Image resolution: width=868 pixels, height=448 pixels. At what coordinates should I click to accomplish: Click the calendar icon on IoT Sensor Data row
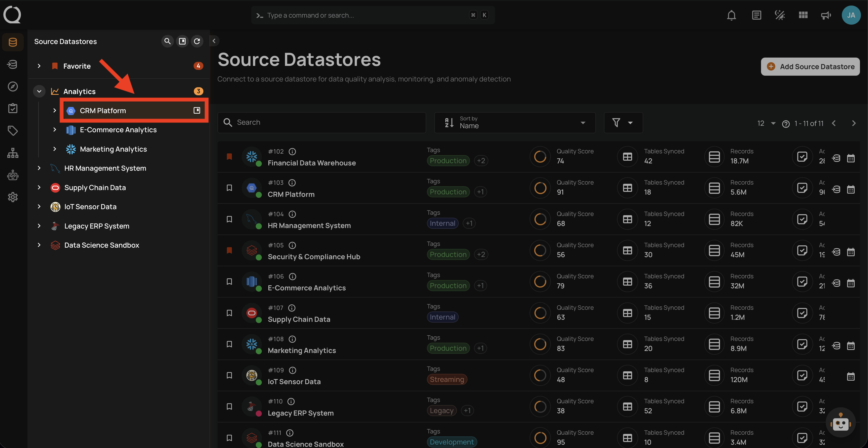point(851,376)
